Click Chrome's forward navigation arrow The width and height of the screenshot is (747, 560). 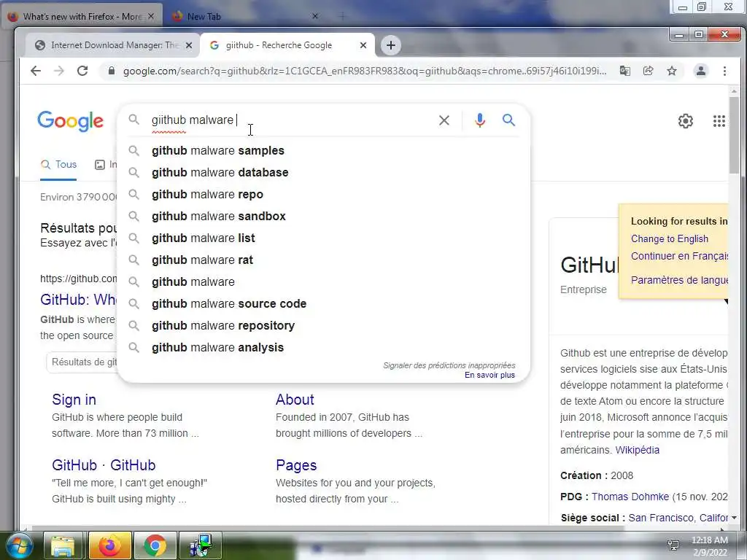click(x=58, y=71)
